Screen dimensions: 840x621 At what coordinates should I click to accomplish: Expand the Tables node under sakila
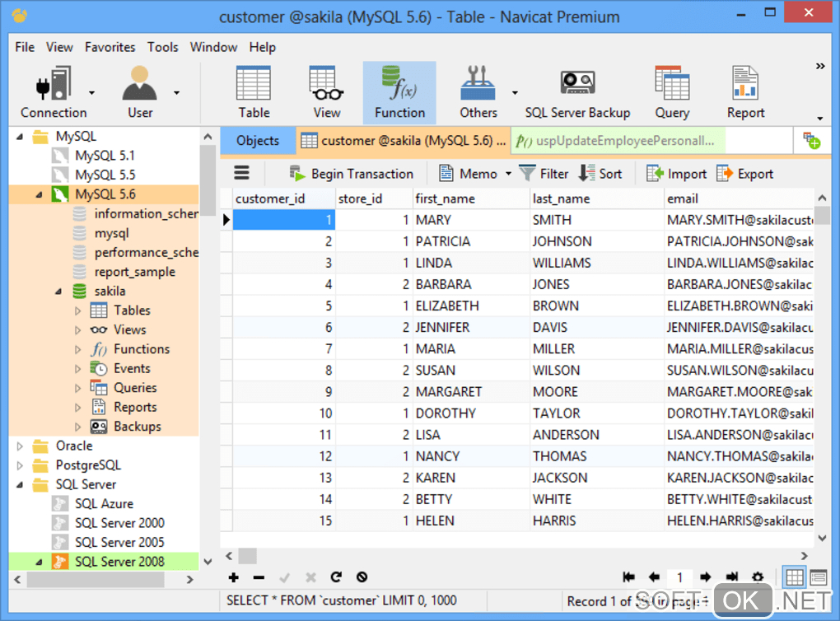pyautogui.click(x=78, y=310)
